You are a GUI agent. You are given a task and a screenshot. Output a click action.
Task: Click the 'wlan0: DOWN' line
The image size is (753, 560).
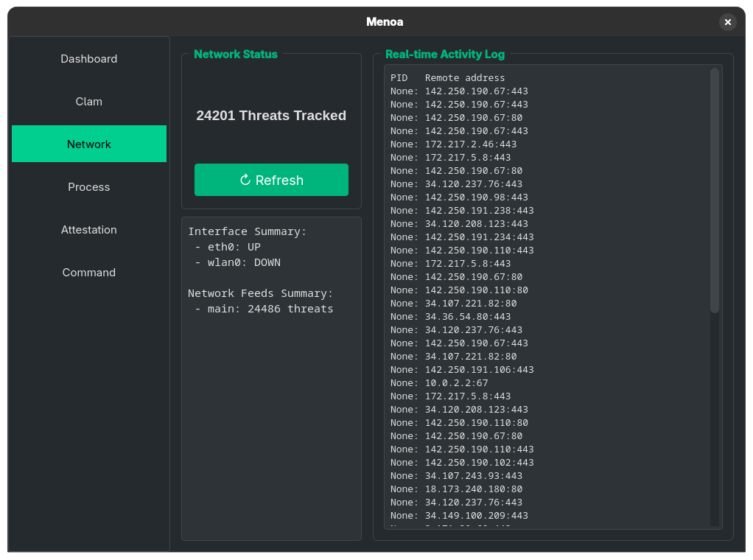(238, 262)
